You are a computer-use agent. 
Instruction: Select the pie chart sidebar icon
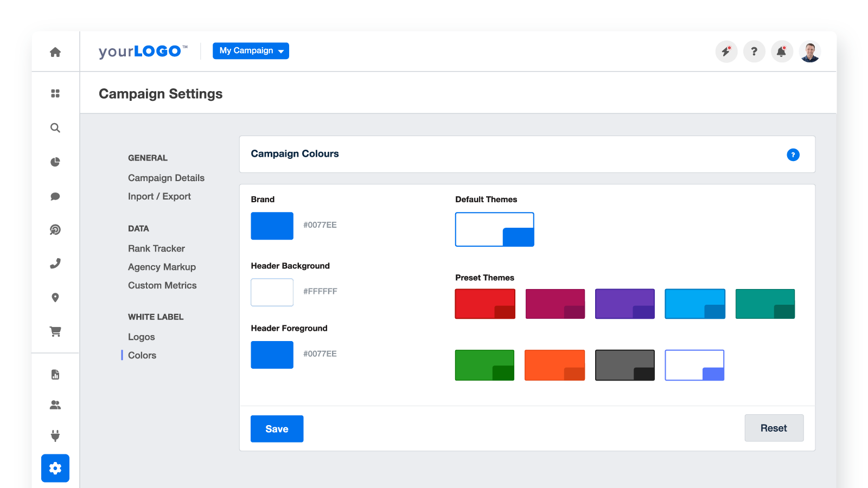pyautogui.click(x=55, y=162)
